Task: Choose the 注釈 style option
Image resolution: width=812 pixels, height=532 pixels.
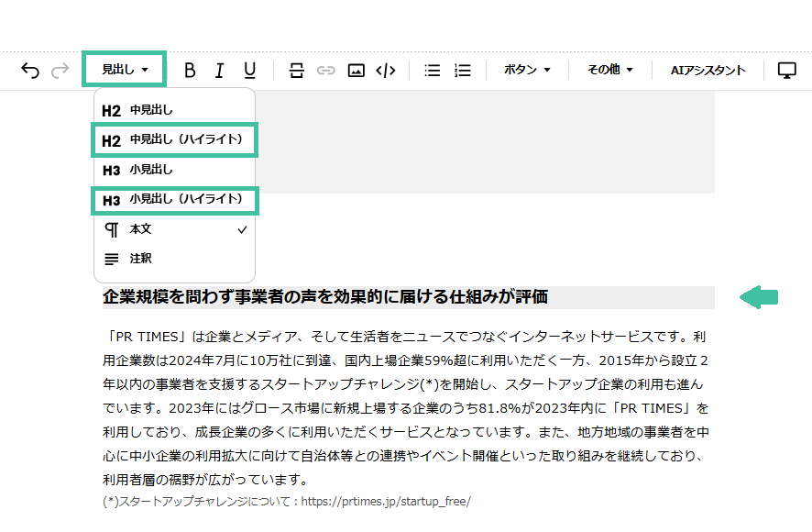Action: point(174,259)
